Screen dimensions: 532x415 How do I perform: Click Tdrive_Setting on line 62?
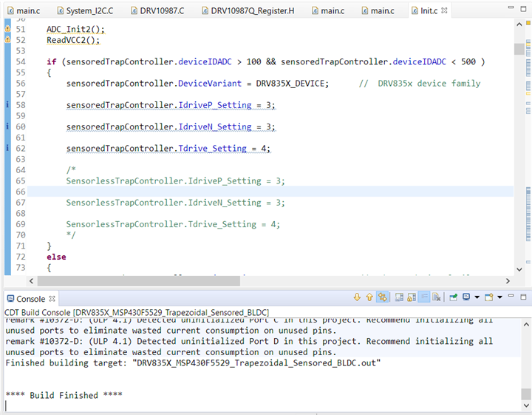tap(212, 149)
